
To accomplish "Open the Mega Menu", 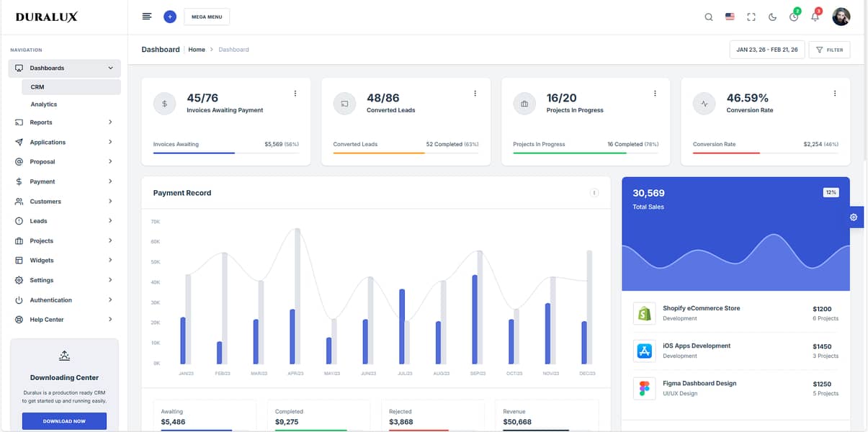I will click(x=206, y=16).
